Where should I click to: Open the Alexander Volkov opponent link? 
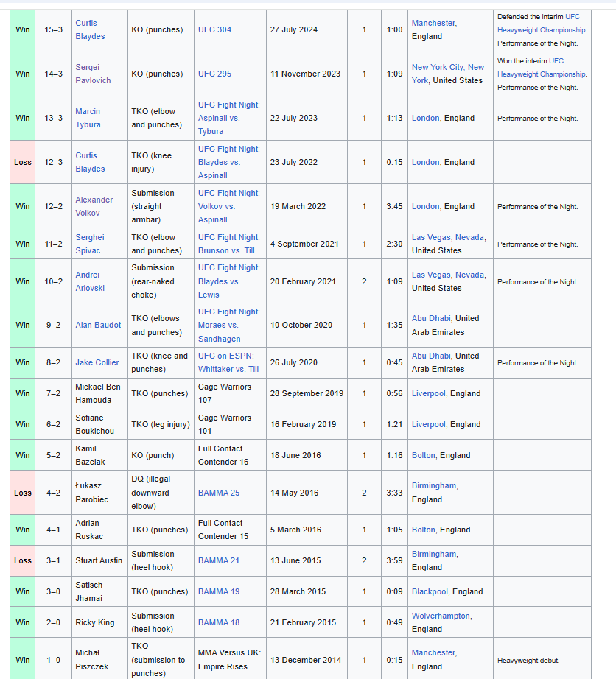94,206
